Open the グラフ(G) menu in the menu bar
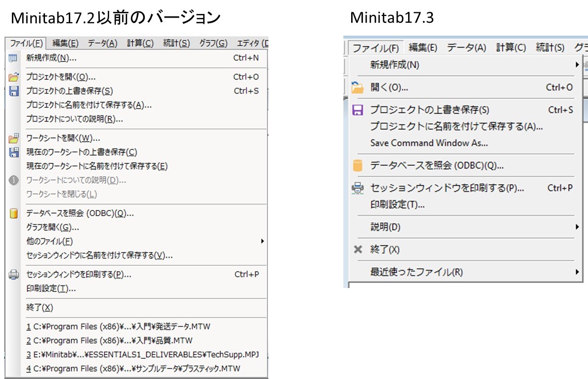Viewport: 588px width, 379px height. (x=213, y=43)
